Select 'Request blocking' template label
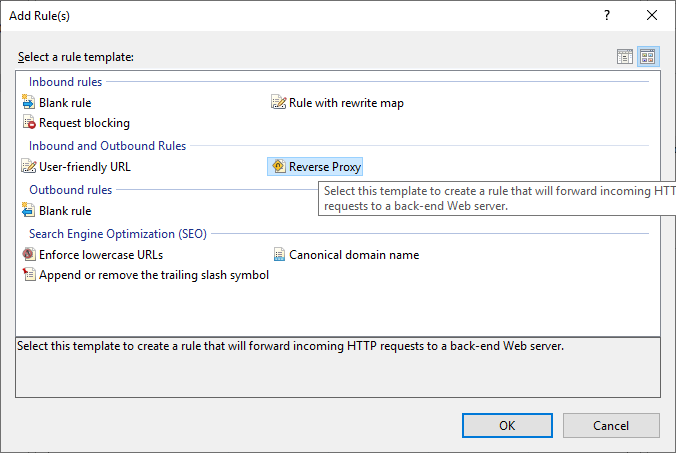This screenshot has height=453, width=676. pos(84,123)
